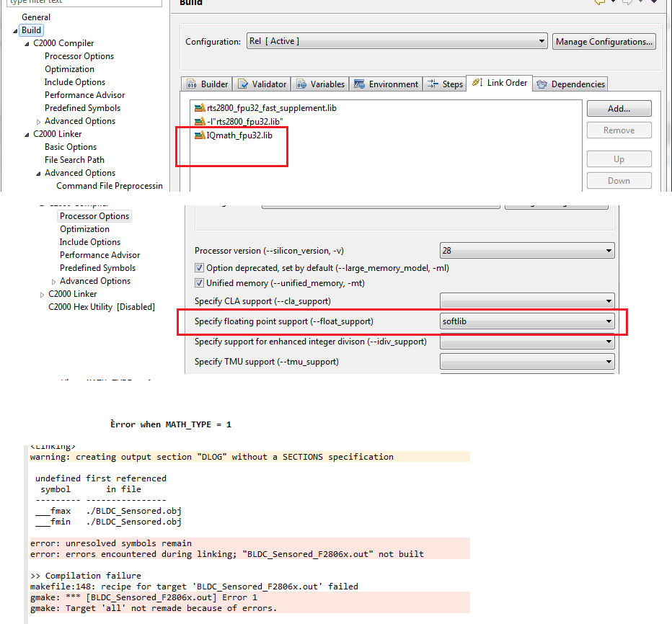Open the Configuration dropdown showing Rel [Active]
The width and height of the screenshot is (672, 624).
point(541,41)
